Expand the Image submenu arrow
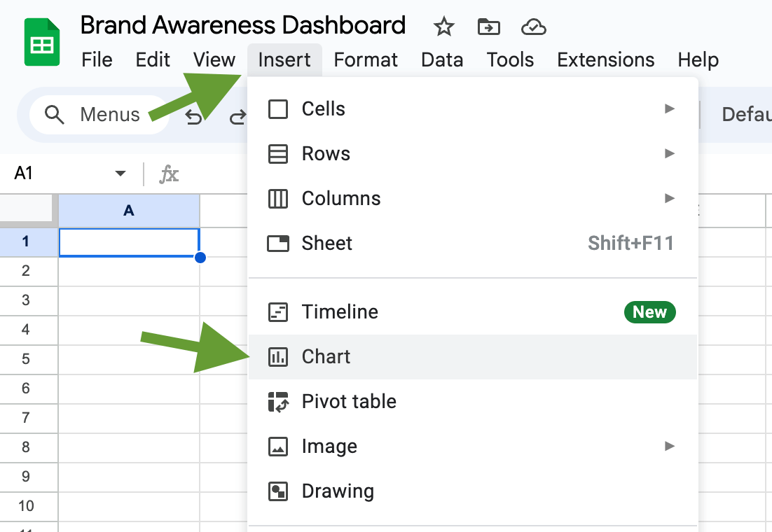772x532 pixels. [669, 446]
